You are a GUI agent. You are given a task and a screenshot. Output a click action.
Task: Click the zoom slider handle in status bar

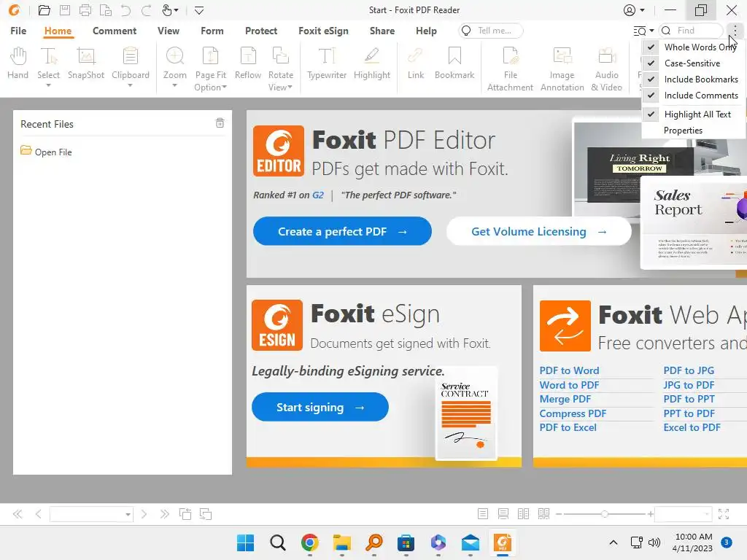click(x=604, y=514)
